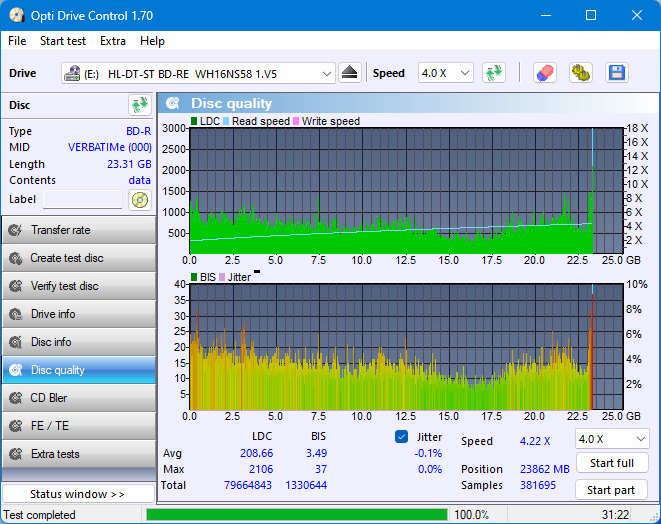Click the Opti Drive Control title icon
661x524 pixels.
coord(17,16)
